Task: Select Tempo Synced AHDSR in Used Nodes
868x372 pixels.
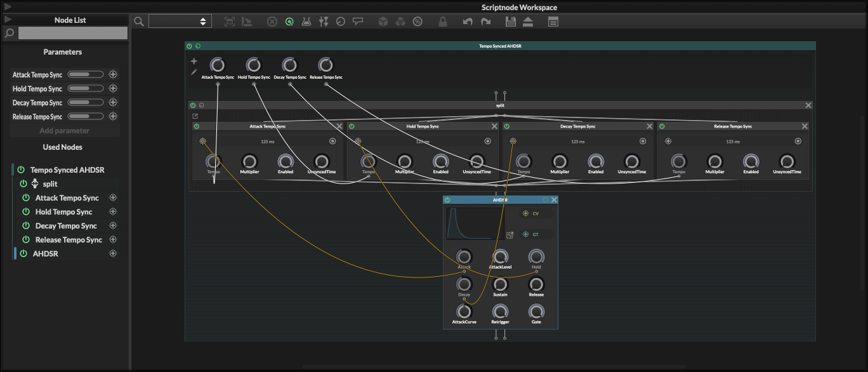Action: (66, 170)
